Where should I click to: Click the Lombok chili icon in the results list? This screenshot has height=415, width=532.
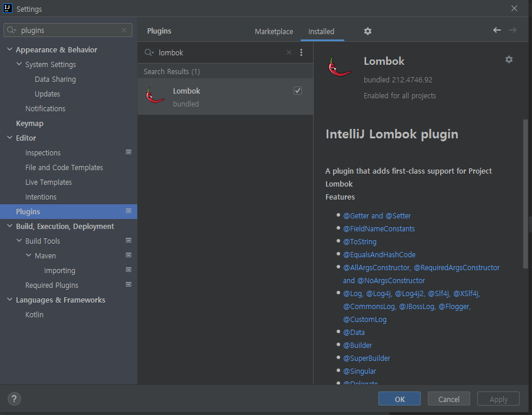[x=155, y=95]
